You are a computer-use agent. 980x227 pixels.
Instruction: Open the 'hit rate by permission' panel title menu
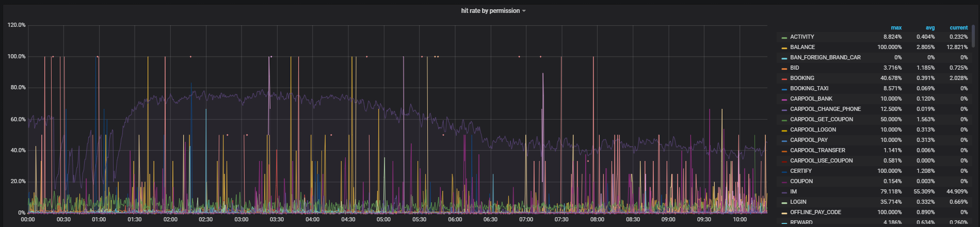click(x=493, y=11)
